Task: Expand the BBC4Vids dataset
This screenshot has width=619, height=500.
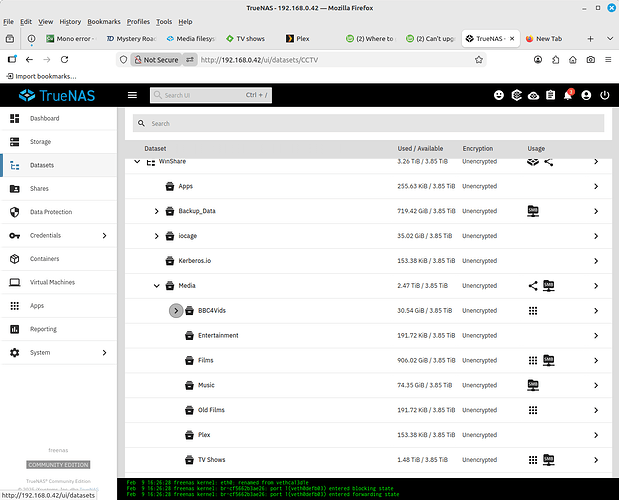Action: pos(176,311)
